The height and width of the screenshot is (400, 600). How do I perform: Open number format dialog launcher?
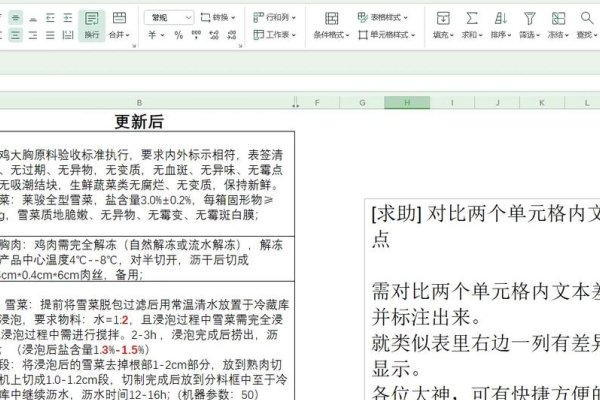[240, 46]
